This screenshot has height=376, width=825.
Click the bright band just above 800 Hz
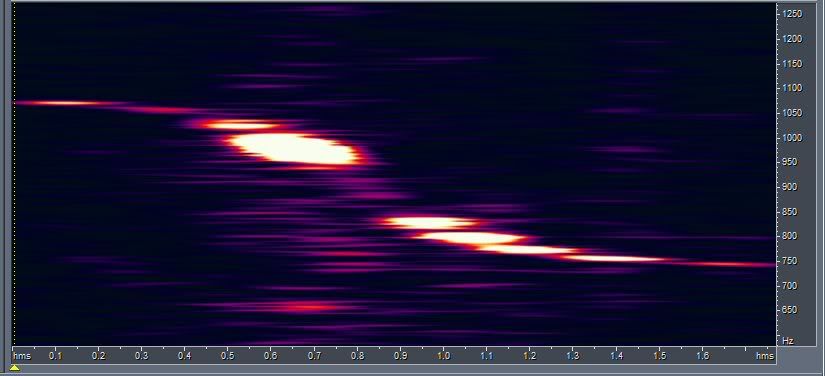pyautogui.click(x=430, y=222)
